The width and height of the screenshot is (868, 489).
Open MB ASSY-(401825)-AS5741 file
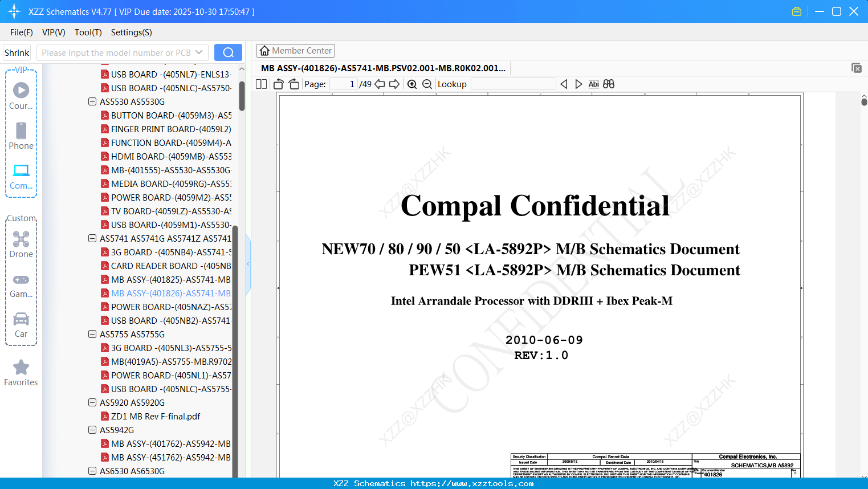coord(166,280)
